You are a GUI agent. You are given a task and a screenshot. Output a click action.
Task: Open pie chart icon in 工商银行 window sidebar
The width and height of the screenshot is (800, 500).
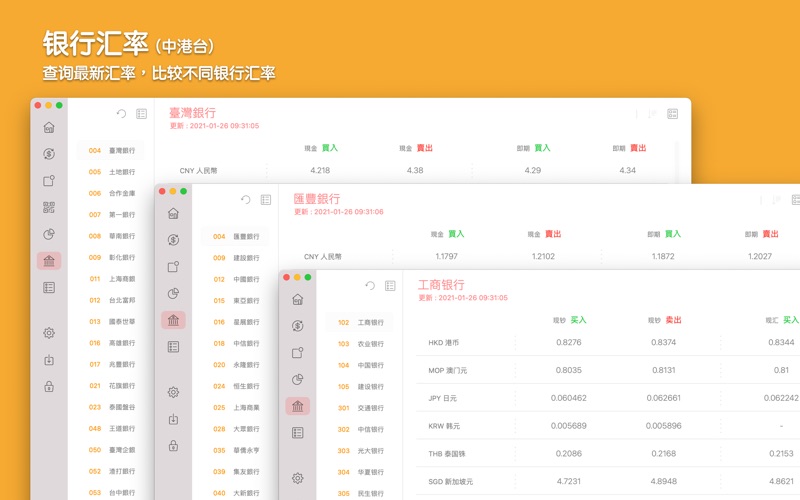(x=298, y=379)
